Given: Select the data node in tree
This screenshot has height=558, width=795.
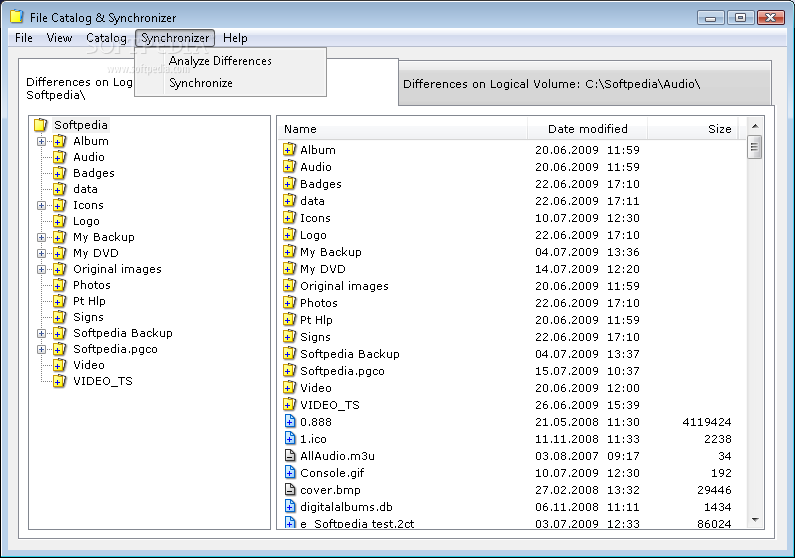Looking at the screenshot, I should pos(85,189).
